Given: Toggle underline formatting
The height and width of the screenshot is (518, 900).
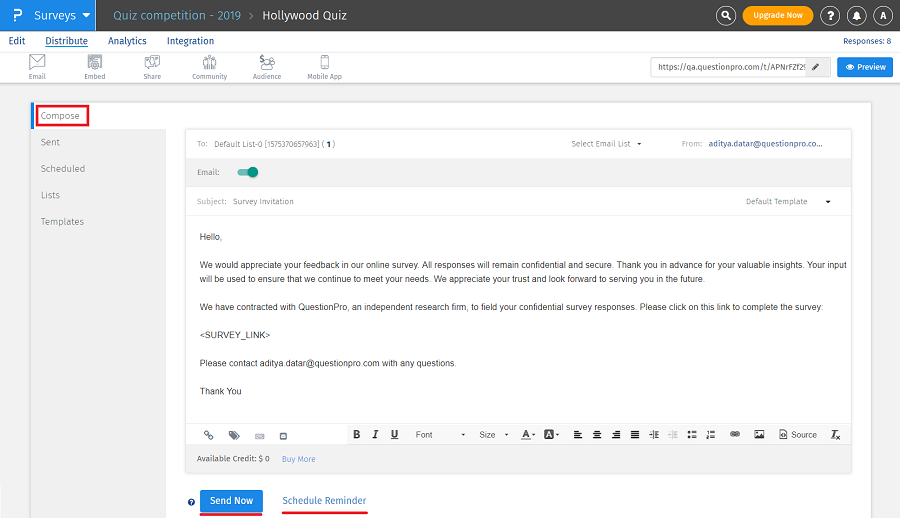Looking at the screenshot, I should click(394, 435).
